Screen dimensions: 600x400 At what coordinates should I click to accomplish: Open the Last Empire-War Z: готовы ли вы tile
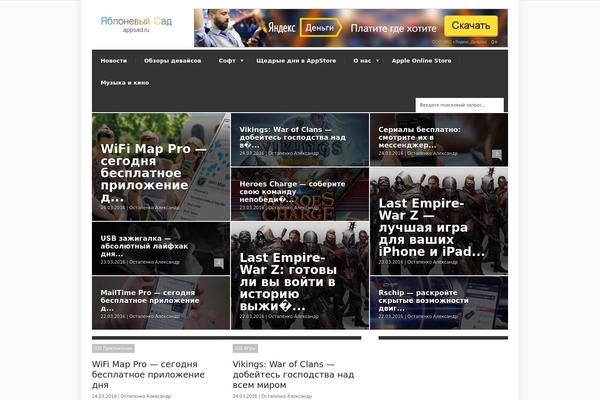(x=300, y=276)
